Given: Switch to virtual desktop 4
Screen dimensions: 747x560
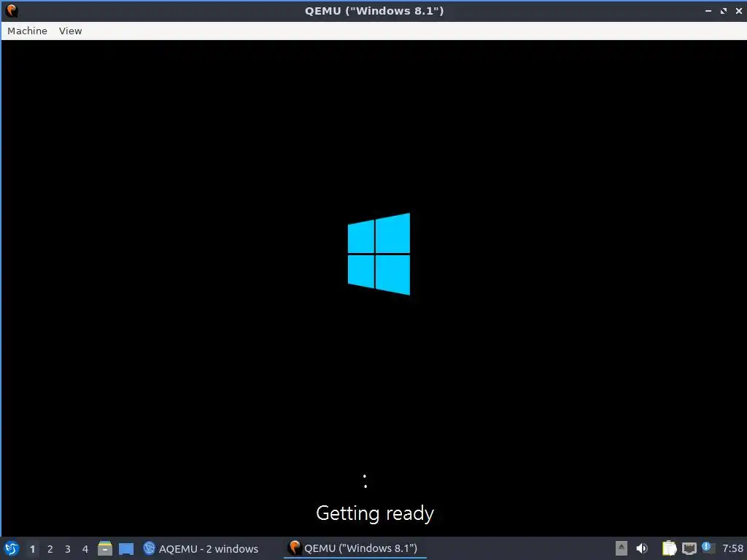Looking at the screenshot, I should pyautogui.click(x=85, y=549).
